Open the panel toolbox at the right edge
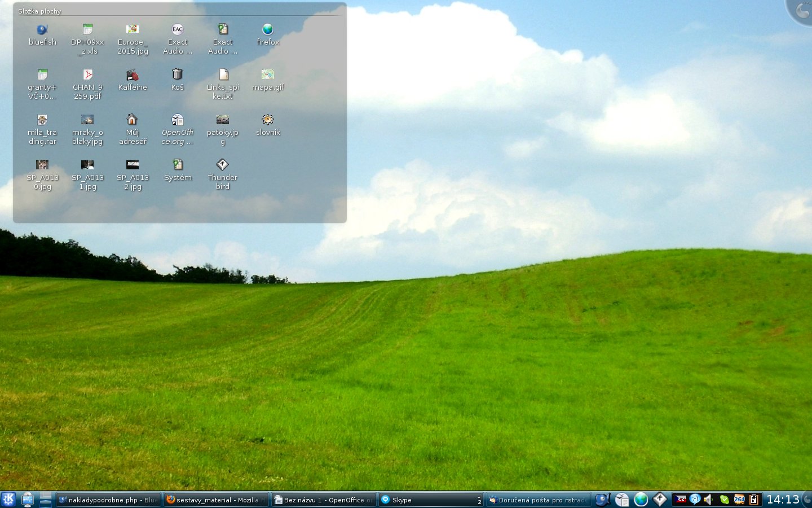This screenshot has height=508, width=812. coord(807,500)
